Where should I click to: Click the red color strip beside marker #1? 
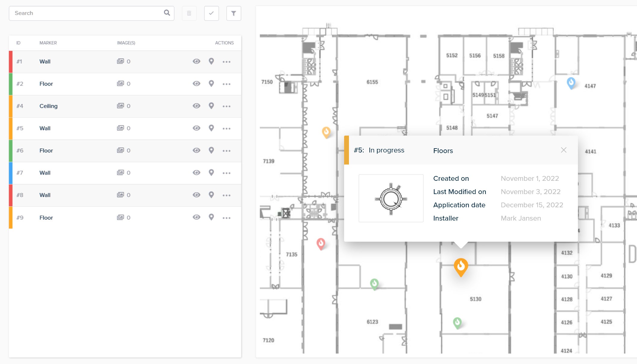coord(11,61)
